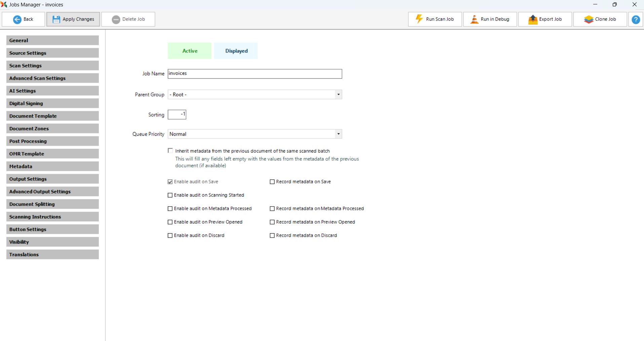The height and width of the screenshot is (341, 644).
Task: Check Record metadata on Metadata Processed
Action: pos(272,209)
